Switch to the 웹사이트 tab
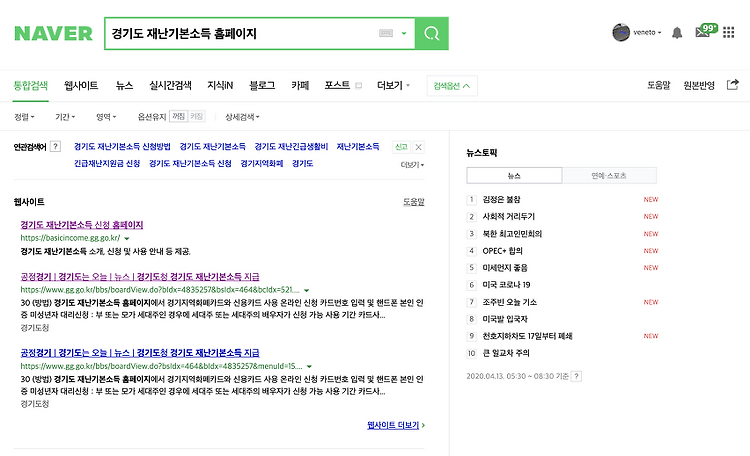 (81, 86)
